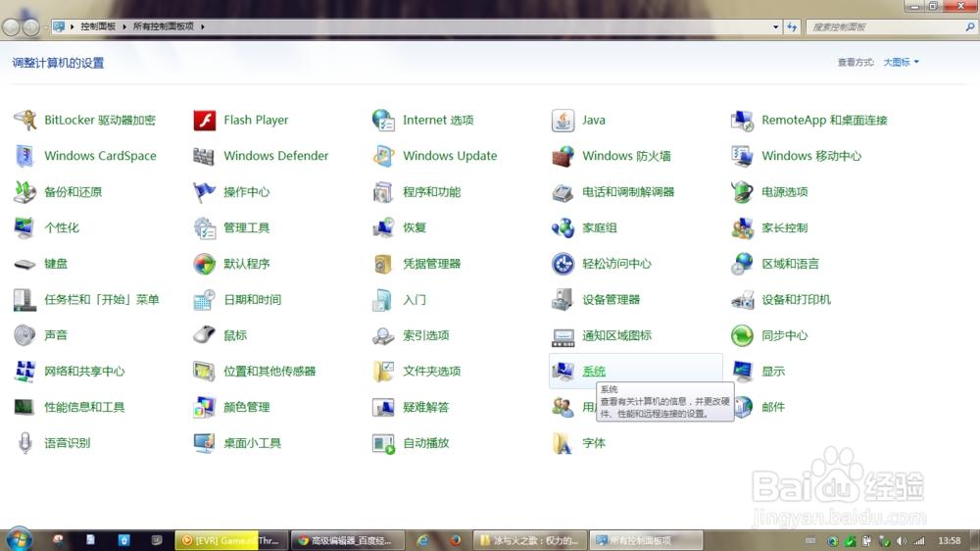The image size is (980, 551).
Task: Open 颜色管理 icon
Action: pyautogui.click(x=205, y=407)
